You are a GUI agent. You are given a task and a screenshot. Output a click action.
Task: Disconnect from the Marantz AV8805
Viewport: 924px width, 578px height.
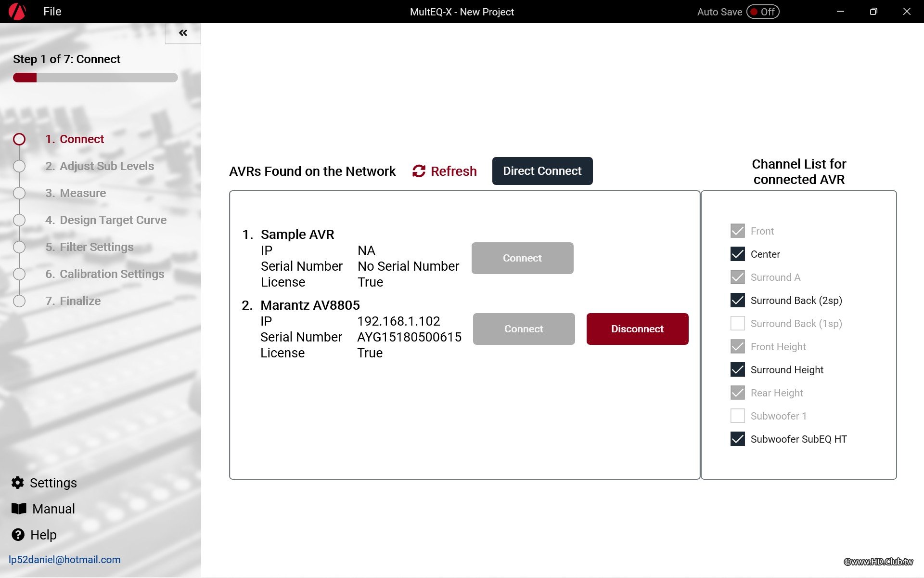pyautogui.click(x=637, y=329)
